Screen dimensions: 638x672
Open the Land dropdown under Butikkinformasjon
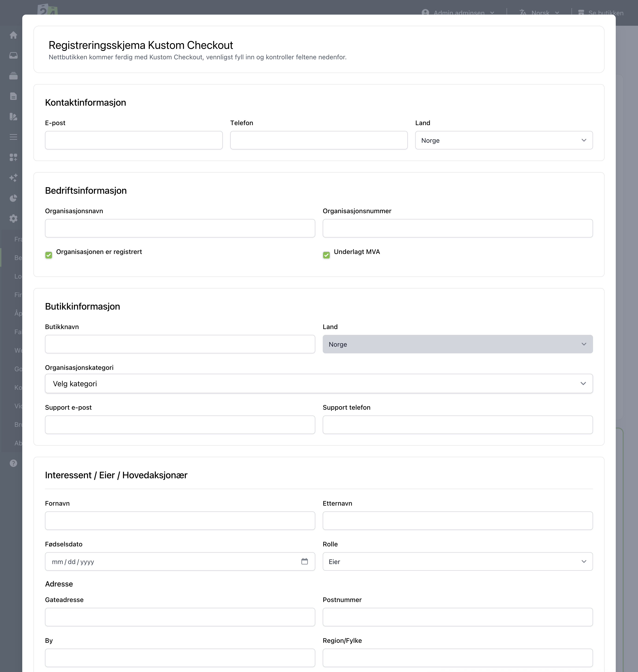(457, 344)
